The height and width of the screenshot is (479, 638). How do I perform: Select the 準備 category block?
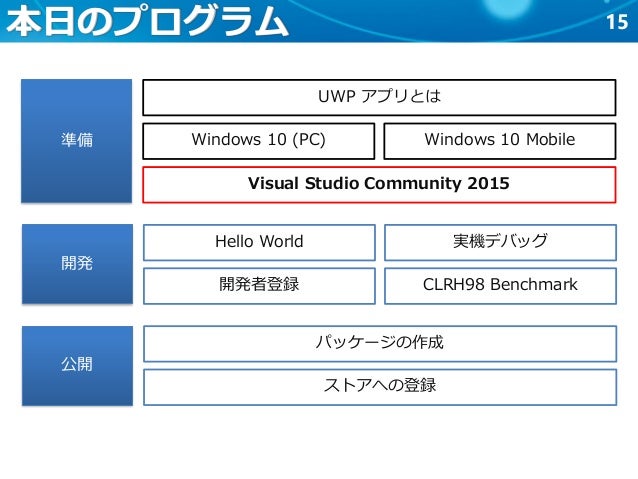[x=76, y=141]
